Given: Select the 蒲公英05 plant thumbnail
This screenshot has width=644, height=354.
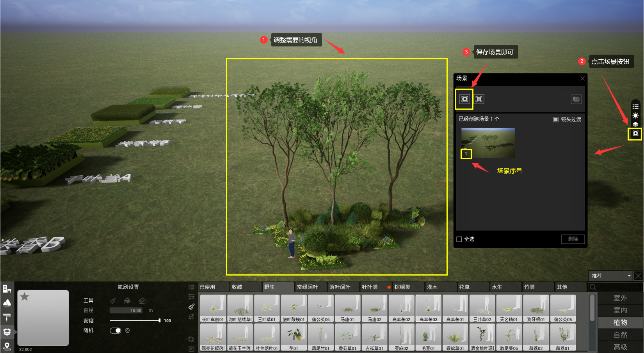Looking at the screenshot, I should click(563, 308).
